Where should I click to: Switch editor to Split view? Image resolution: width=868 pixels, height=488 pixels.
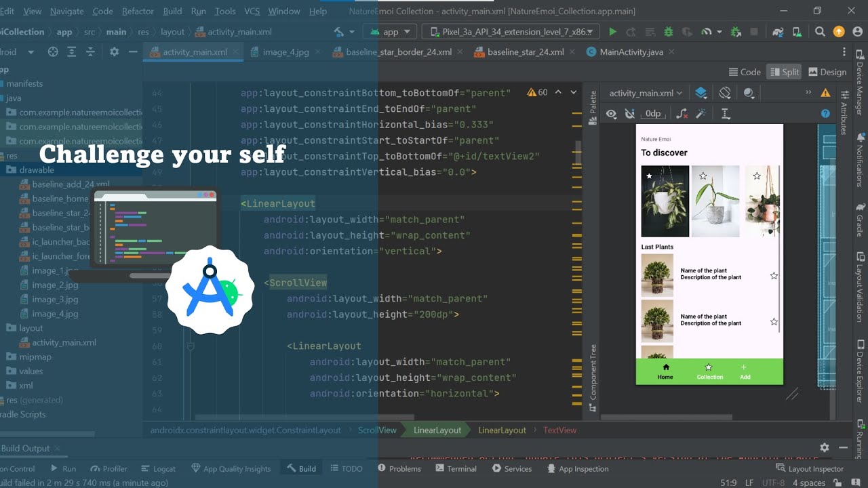[x=784, y=72]
